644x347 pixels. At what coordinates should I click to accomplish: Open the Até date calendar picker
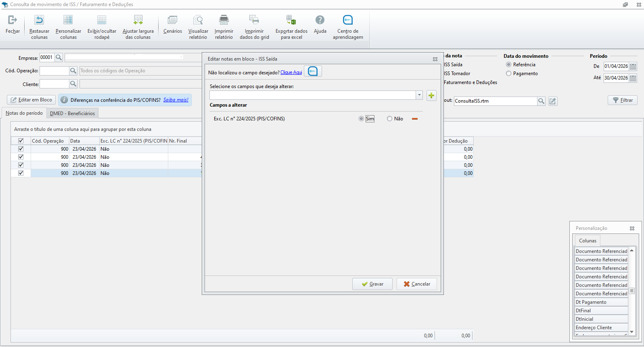[x=633, y=78]
